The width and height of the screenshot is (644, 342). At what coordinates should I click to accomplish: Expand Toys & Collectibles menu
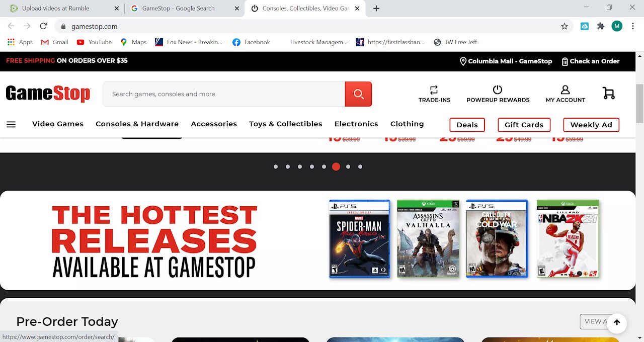point(285,124)
